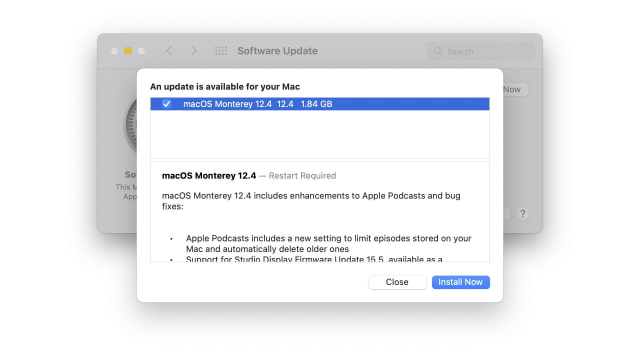Click the leftmost grey window close dot
The image size is (640, 360).
pyautogui.click(x=114, y=51)
